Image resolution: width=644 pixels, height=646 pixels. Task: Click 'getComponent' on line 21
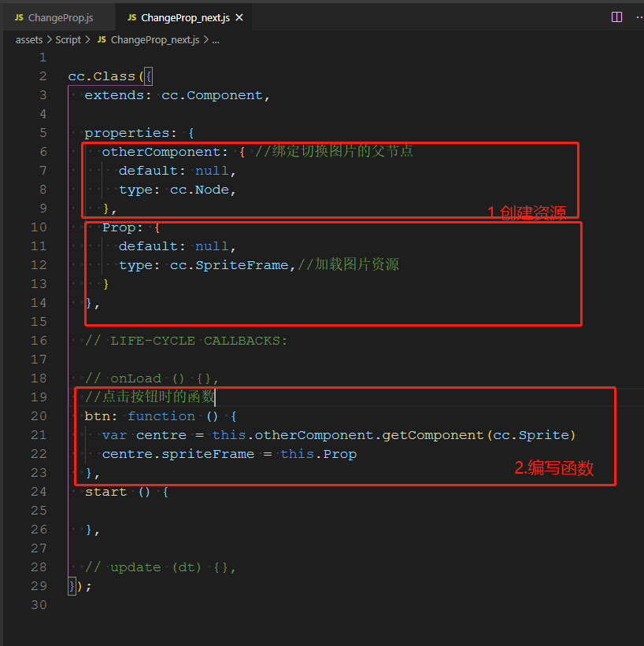[432, 435]
